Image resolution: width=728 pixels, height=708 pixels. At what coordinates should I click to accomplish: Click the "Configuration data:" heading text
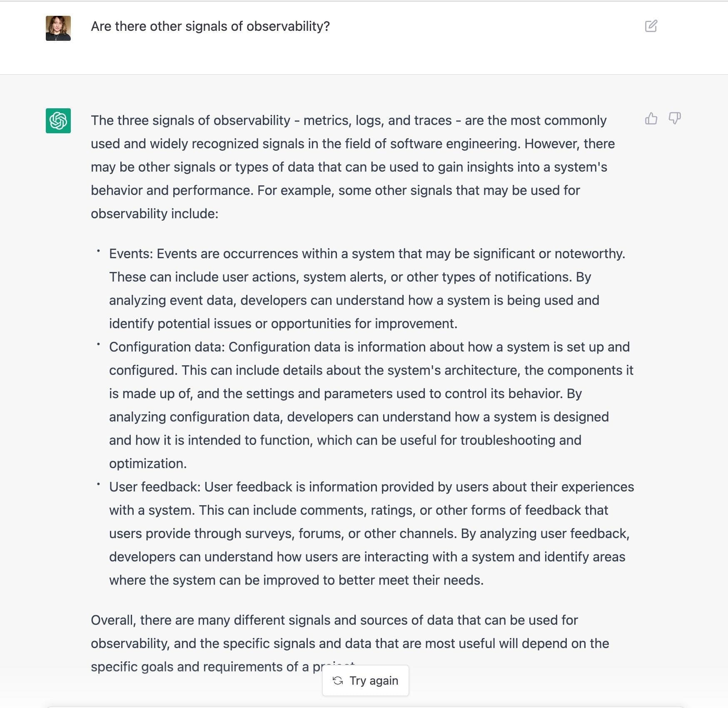(167, 347)
